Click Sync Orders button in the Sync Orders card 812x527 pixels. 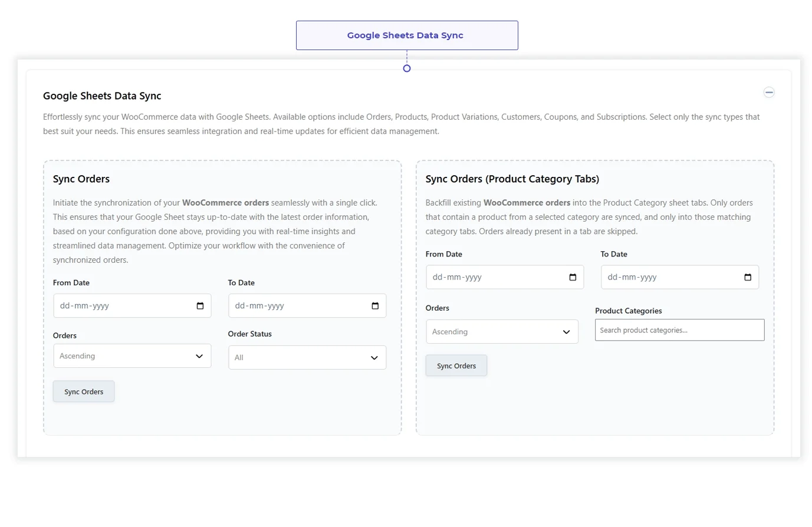(x=84, y=391)
